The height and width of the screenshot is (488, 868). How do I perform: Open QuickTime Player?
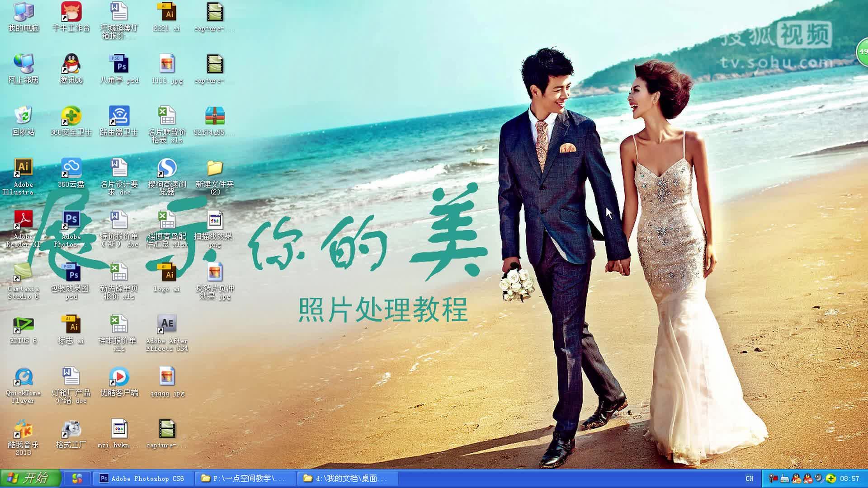(x=23, y=377)
